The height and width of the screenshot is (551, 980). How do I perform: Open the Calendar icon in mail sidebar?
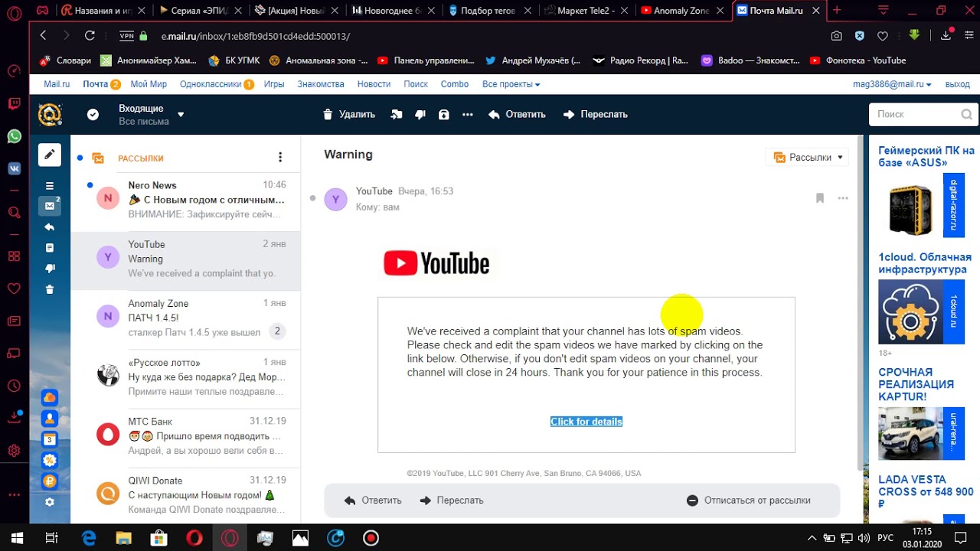point(50,439)
